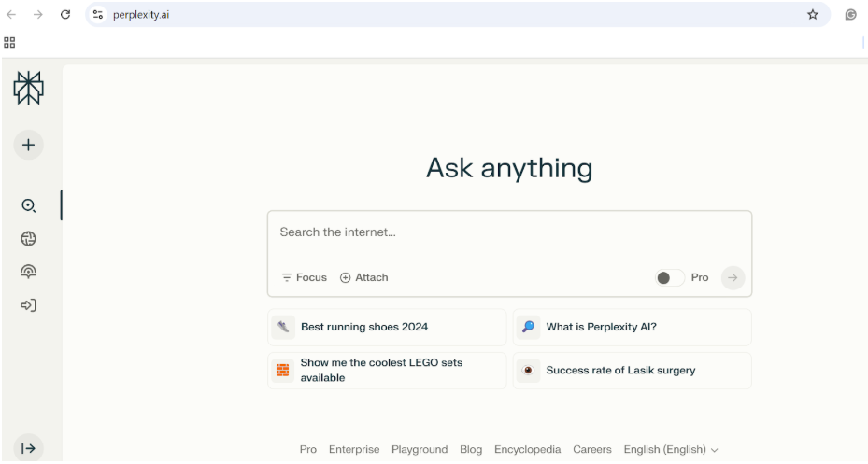Click the Perplexity logo in sidebar
The height and width of the screenshot is (464, 868).
point(28,88)
